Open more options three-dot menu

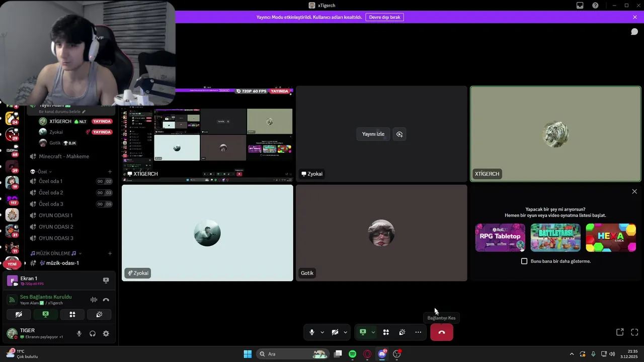click(x=418, y=332)
